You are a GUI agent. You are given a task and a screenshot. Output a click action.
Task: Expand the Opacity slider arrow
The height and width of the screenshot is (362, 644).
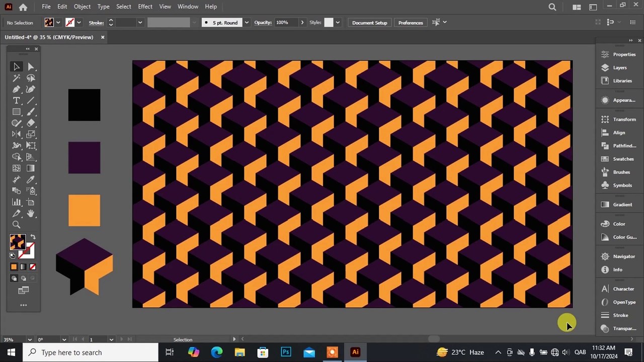(302, 23)
